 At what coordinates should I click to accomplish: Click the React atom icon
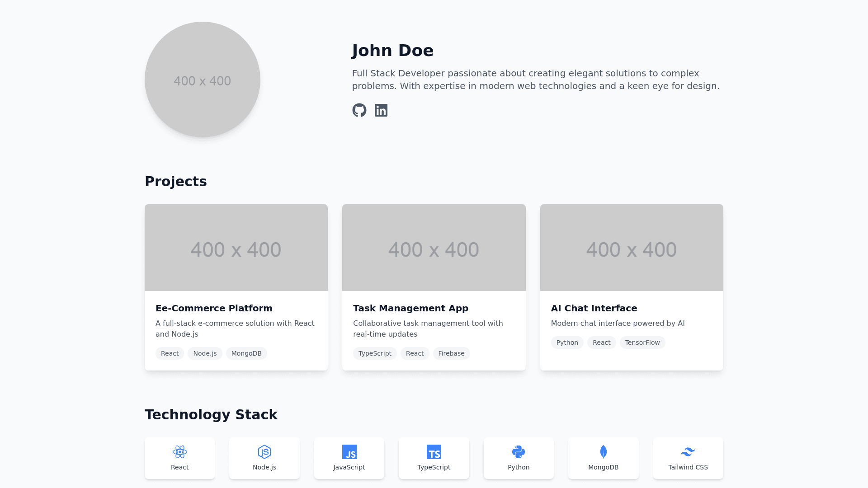179,452
